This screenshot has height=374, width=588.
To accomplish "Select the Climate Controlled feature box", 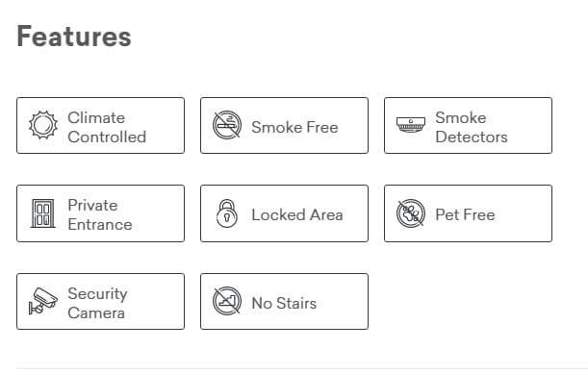I will 100,126.
